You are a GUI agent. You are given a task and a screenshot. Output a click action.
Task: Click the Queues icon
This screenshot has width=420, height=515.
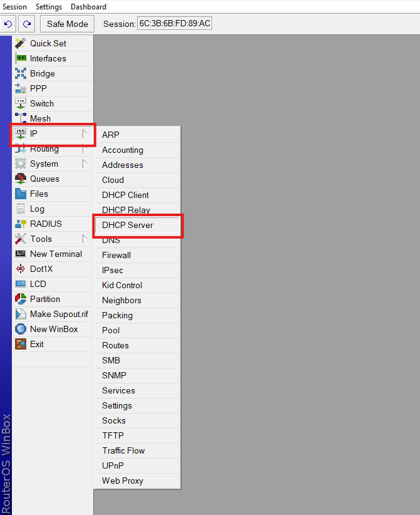tap(21, 179)
